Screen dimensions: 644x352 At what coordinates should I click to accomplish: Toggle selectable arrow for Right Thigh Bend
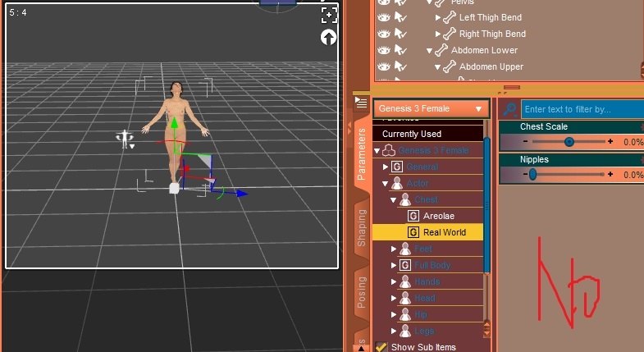[400, 34]
